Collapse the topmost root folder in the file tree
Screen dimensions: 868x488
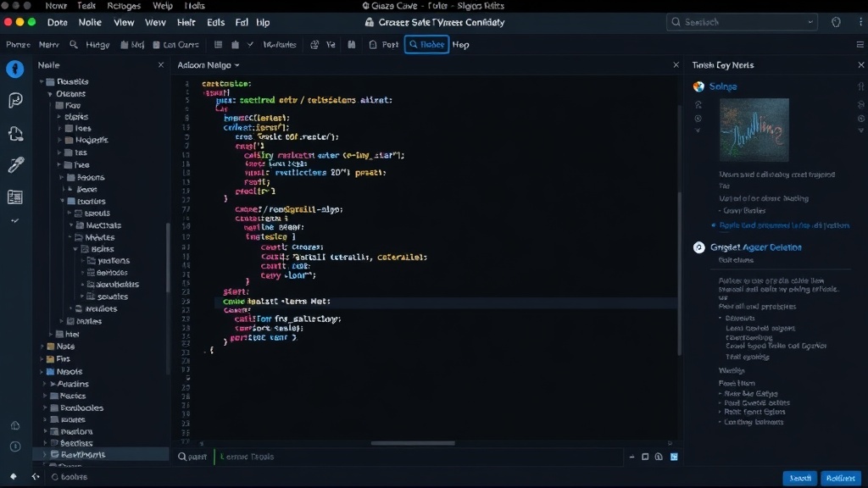tap(42, 81)
